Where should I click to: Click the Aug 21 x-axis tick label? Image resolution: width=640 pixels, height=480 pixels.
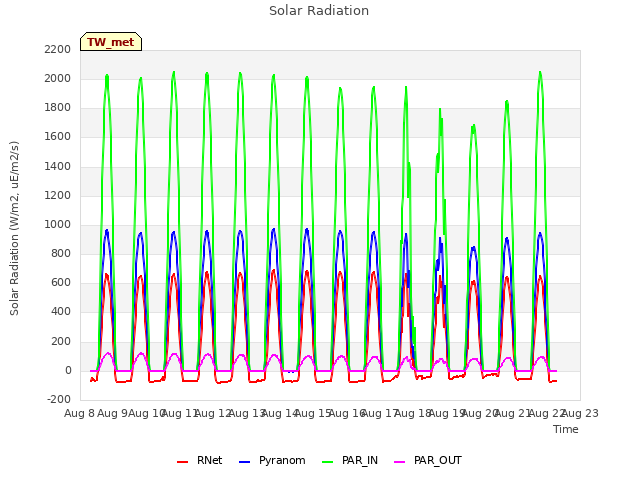513,413
